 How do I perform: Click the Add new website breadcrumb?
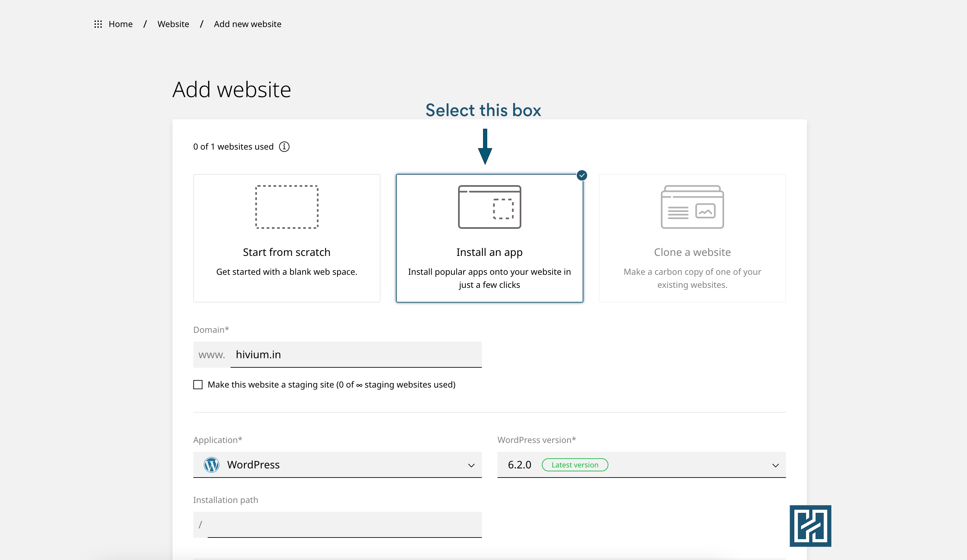(247, 24)
